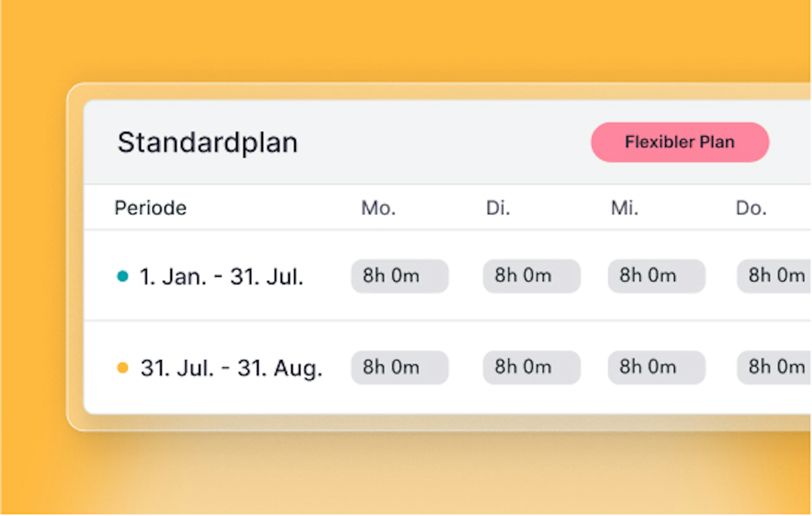812x516 pixels.
Task: Edit Tuesday hours for 31. Jul. - 31. Aug.
Action: point(531,367)
